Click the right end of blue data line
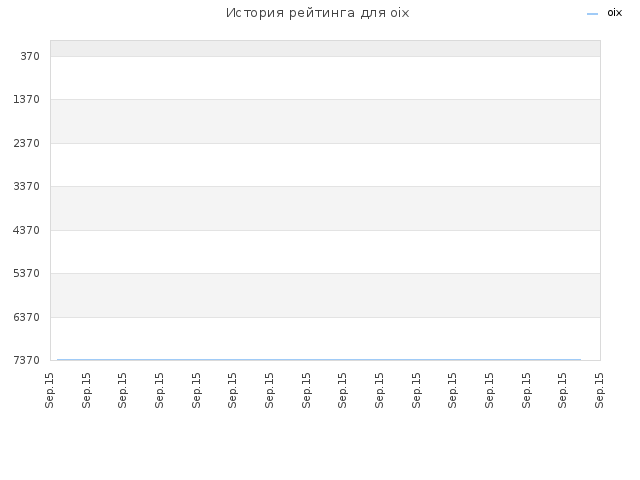The height and width of the screenshot is (480, 640). pyautogui.click(x=580, y=360)
